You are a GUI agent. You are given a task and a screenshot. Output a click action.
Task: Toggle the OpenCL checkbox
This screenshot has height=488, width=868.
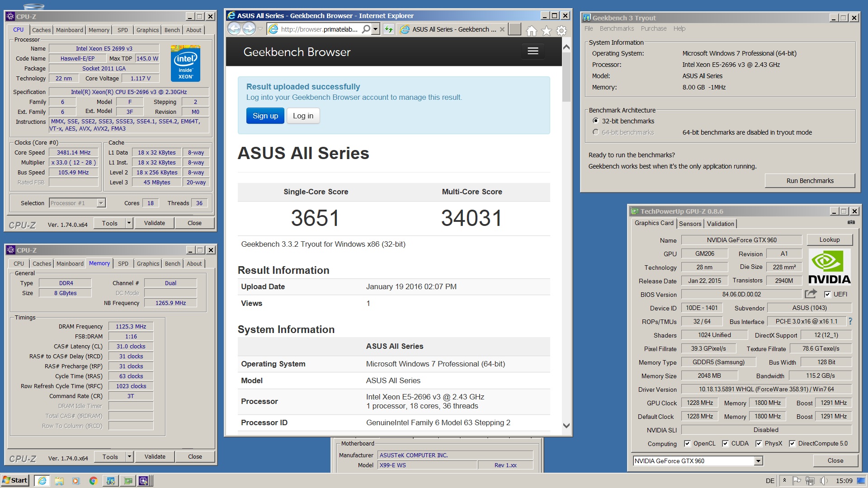coord(687,443)
